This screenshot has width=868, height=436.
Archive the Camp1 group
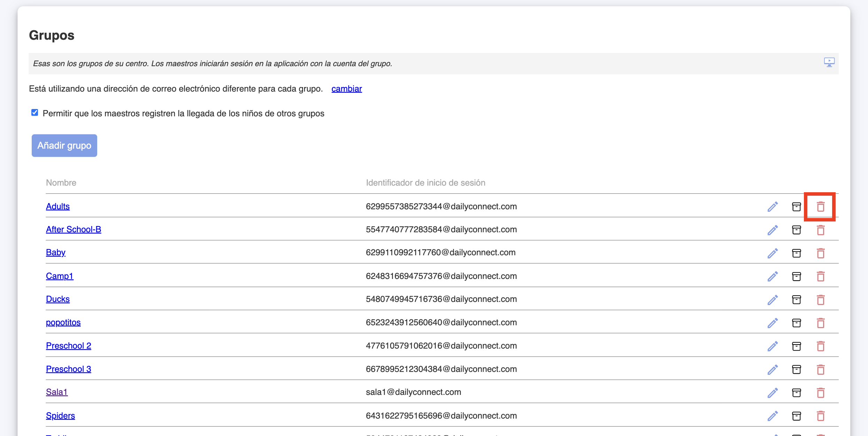pyautogui.click(x=796, y=277)
